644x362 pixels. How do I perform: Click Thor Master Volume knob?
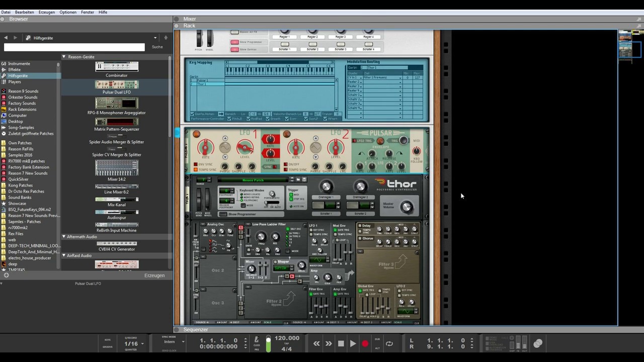407,207
